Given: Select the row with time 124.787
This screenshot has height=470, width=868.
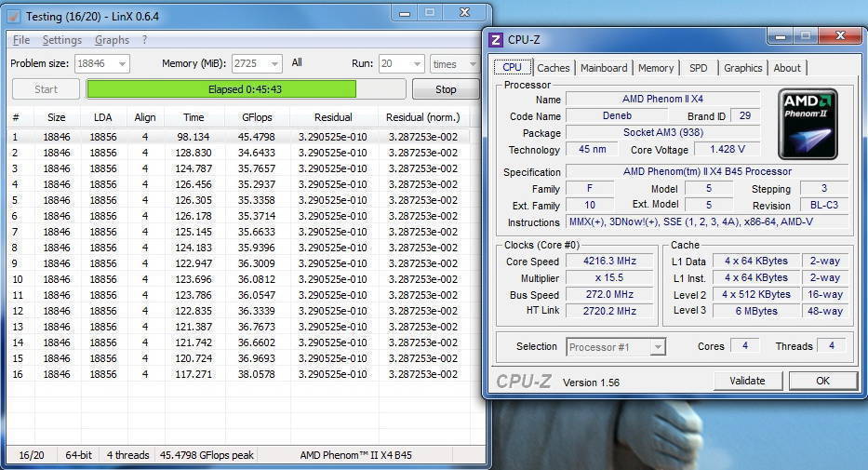Looking at the screenshot, I should coord(238,168).
